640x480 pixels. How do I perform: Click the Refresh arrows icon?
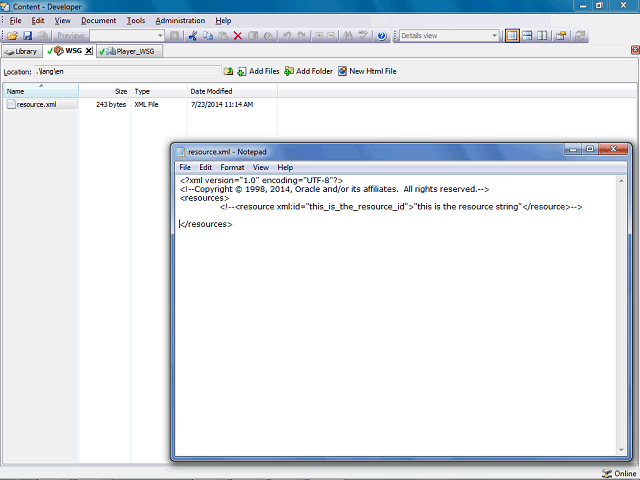pos(579,36)
